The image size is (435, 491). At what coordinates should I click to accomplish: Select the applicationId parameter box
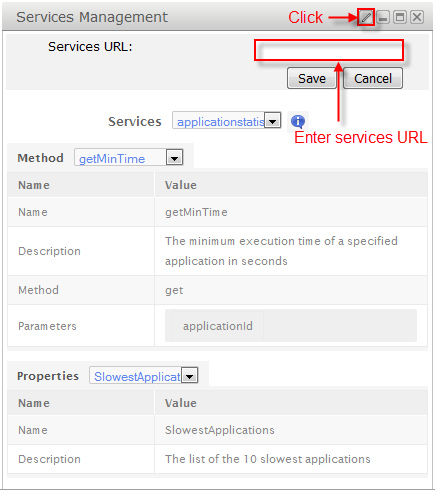coord(218,326)
